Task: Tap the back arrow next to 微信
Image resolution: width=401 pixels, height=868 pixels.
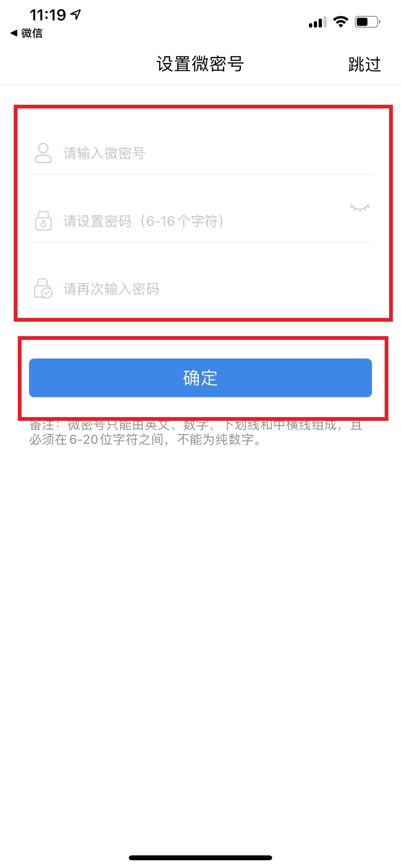Action: [14, 33]
